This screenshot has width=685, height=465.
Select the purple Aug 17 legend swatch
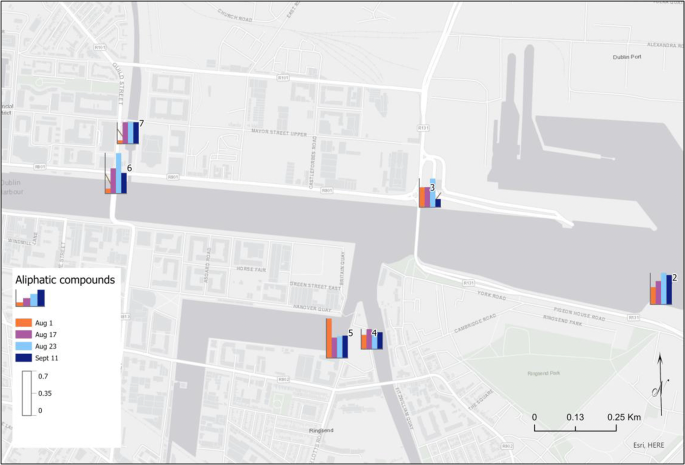click(24, 334)
